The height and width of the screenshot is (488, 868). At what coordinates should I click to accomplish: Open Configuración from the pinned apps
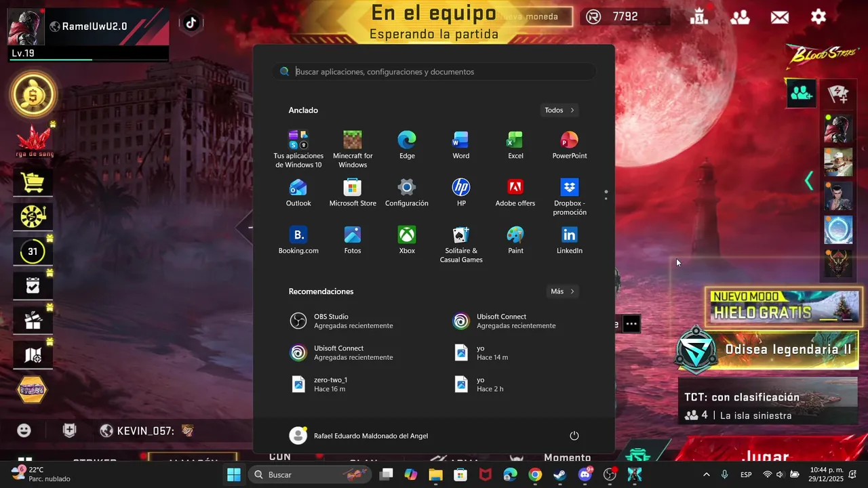tap(407, 192)
